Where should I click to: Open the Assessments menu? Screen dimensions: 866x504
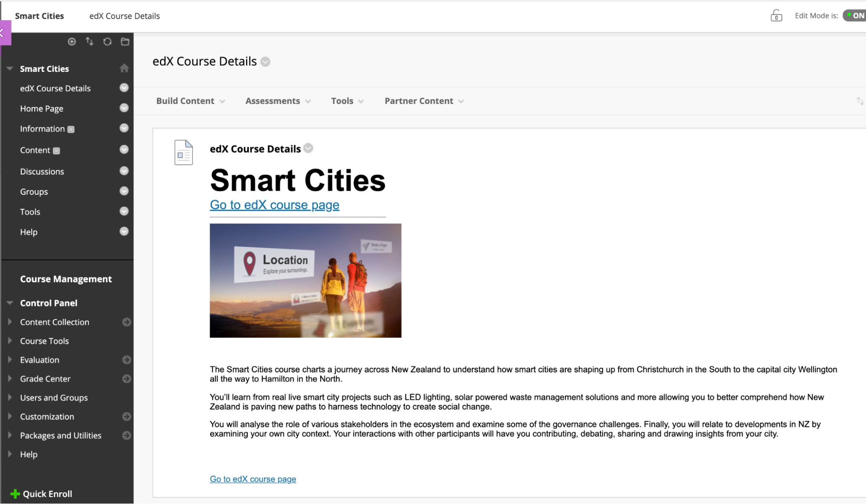(278, 101)
